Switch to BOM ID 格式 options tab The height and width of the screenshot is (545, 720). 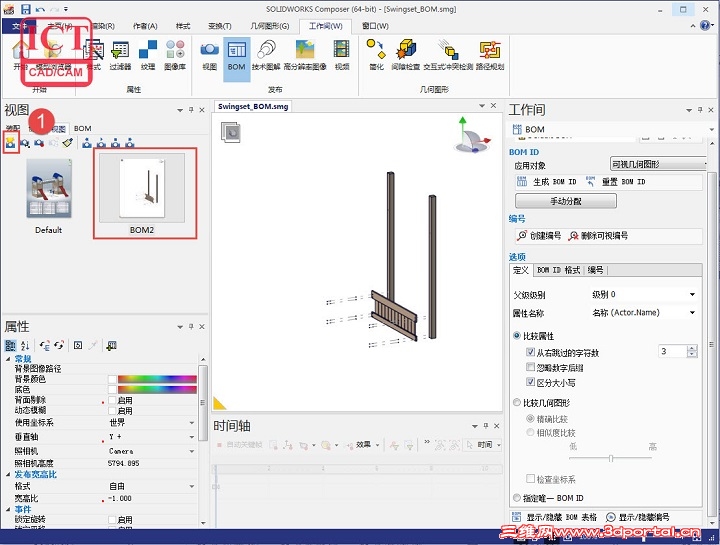(558, 270)
